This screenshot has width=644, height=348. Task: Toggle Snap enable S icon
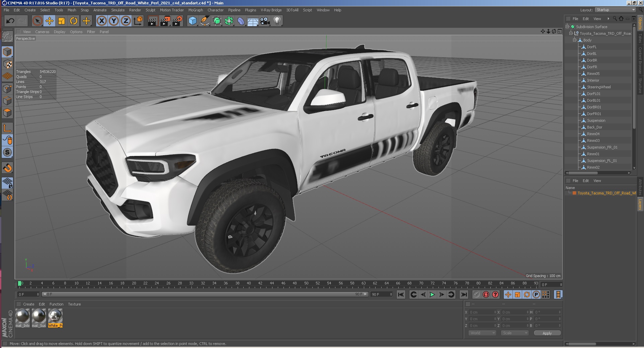point(7,153)
